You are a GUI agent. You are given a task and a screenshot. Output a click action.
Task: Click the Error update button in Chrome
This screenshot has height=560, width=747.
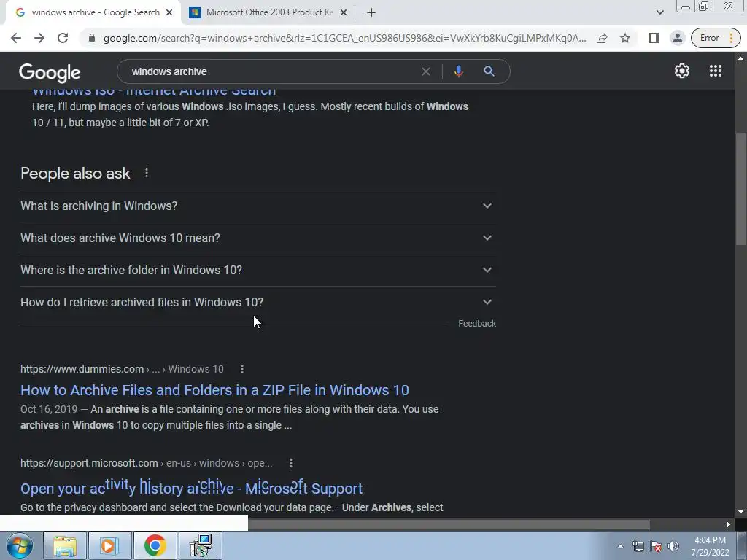point(716,38)
